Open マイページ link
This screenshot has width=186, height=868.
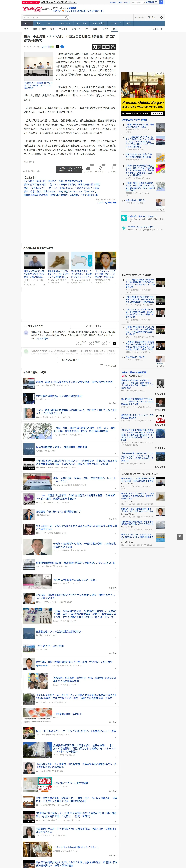tap(139, 18)
